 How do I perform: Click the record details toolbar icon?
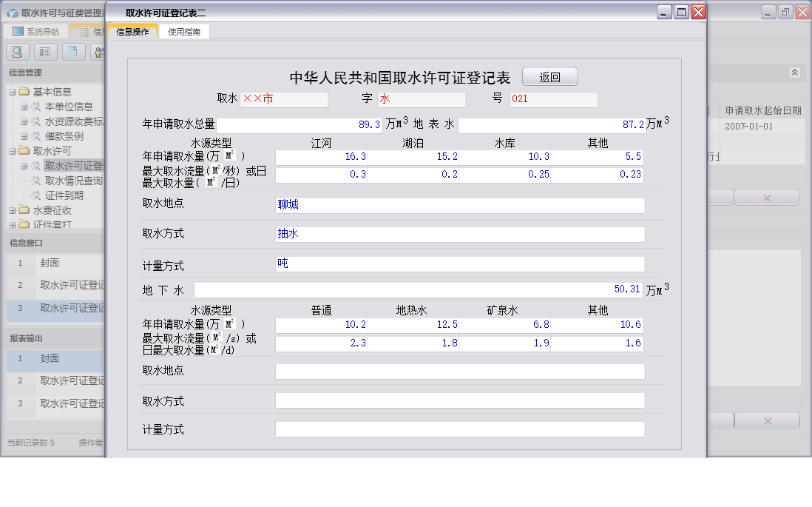click(45, 52)
